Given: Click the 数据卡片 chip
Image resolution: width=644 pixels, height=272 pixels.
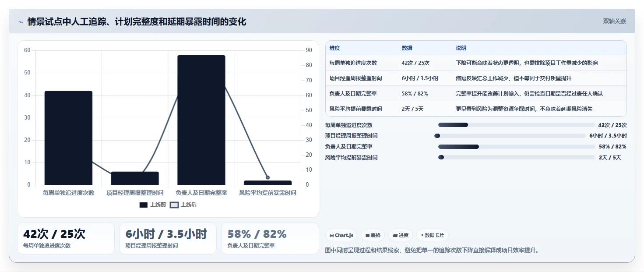Looking at the screenshot, I should (x=432, y=235).
